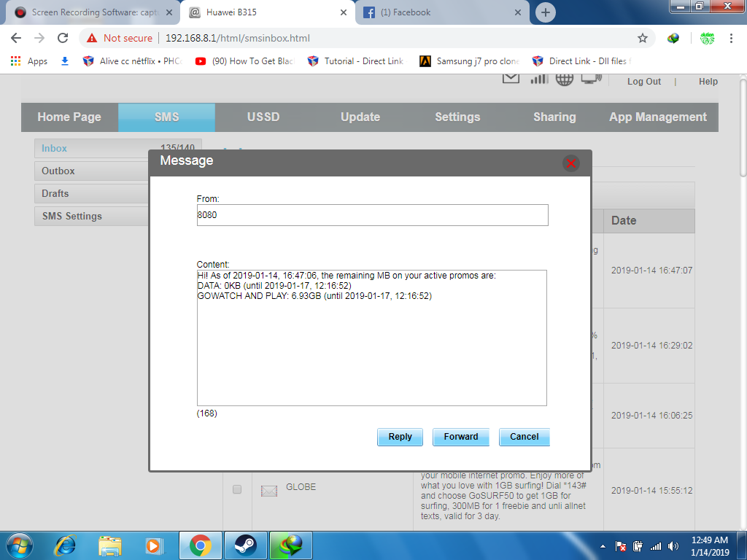Click the Forward button
Viewport: 747px width, 560px height.
tap(461, 437)
